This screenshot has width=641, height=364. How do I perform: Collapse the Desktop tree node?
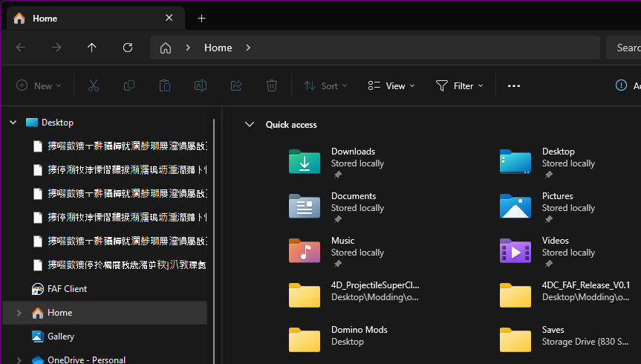pyautogui.click(x=13, y=123)
